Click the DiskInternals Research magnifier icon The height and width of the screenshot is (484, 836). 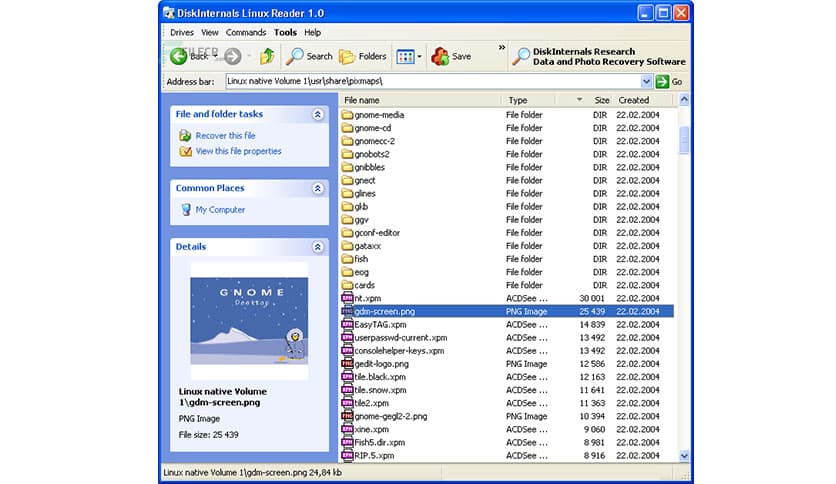(521, 57)
